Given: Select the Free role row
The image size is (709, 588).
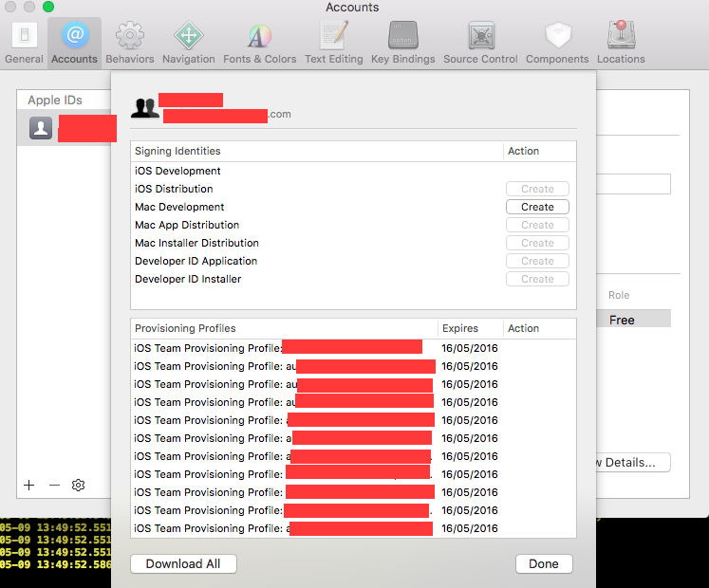Looking at the screenshot, I should pyautogui.click(x=633, y=320).
